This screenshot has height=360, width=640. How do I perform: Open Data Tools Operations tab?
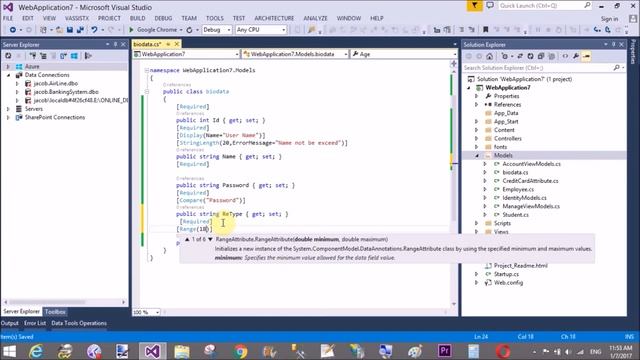coord(79,323)
